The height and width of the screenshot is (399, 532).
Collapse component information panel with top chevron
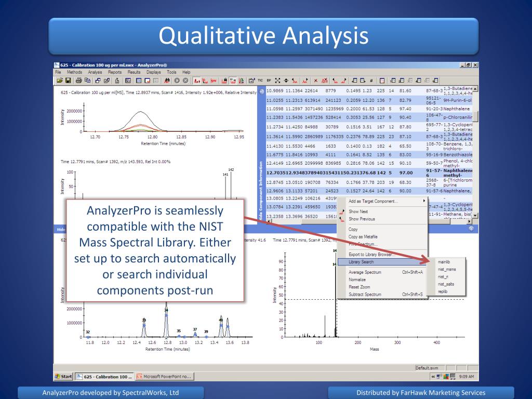[262, 91]
